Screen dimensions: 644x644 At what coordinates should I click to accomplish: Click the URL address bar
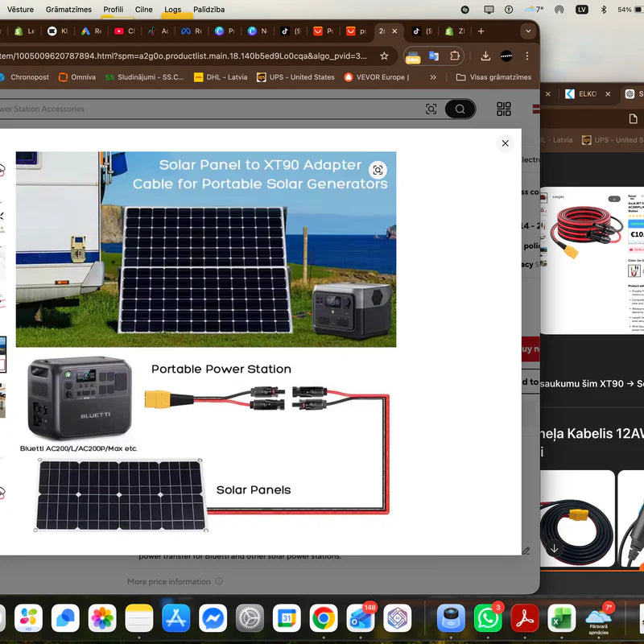pyautogui.click(x=183, y=56)
